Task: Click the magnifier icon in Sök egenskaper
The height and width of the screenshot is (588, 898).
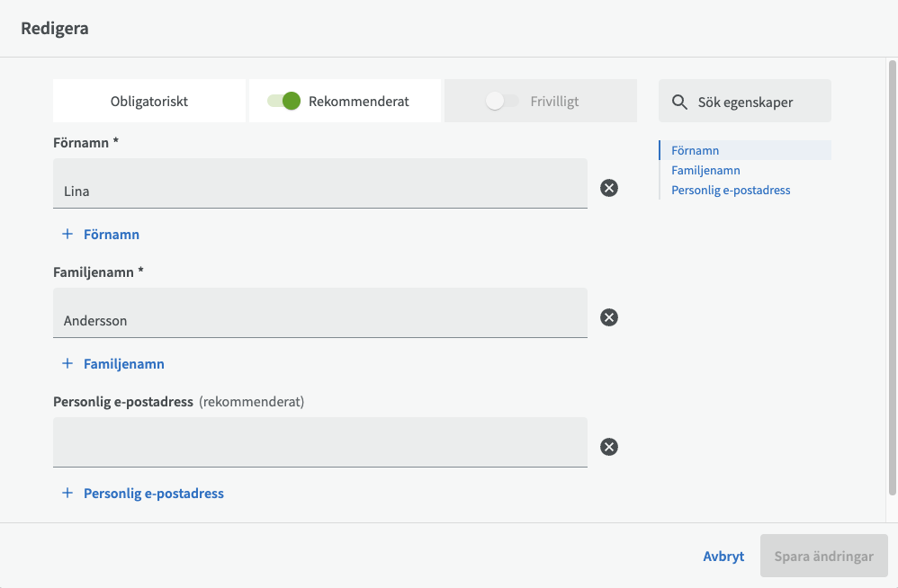Action: tap(679, 102)
